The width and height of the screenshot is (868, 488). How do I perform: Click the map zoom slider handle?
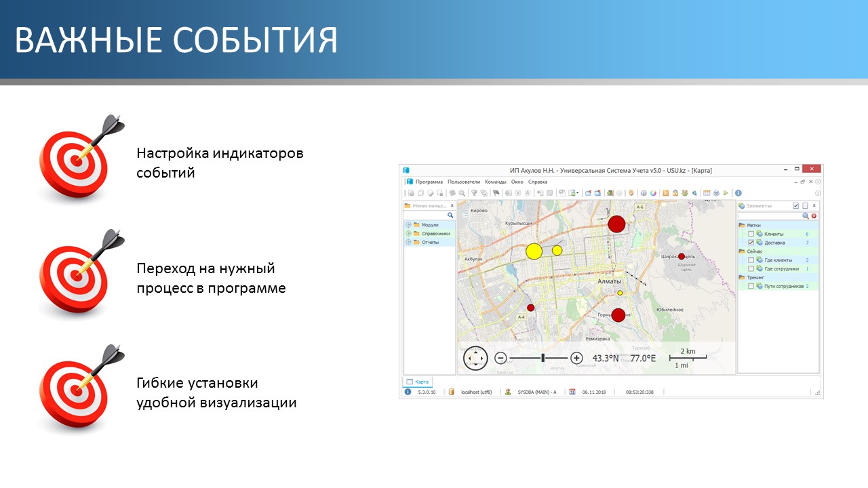(543, 358)
